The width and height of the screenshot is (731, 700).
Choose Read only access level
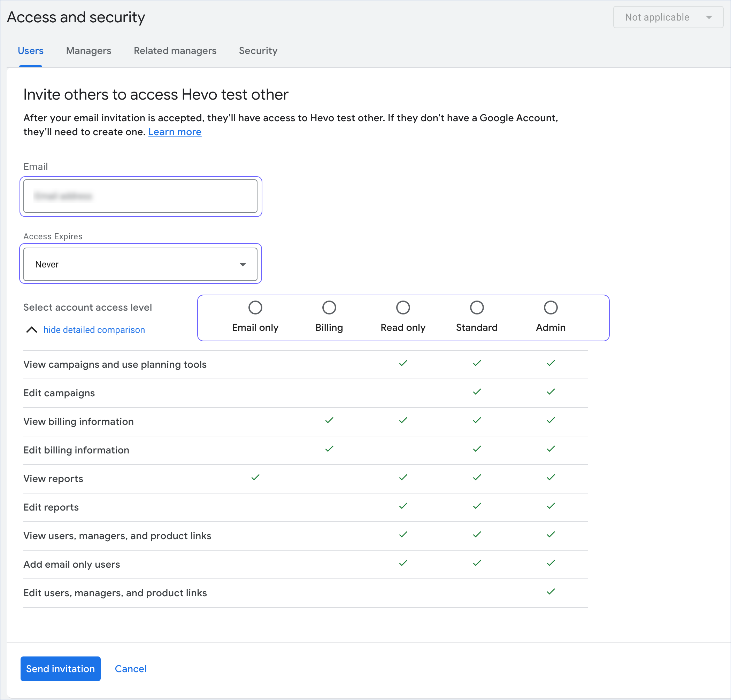click(x=403, y=308)
